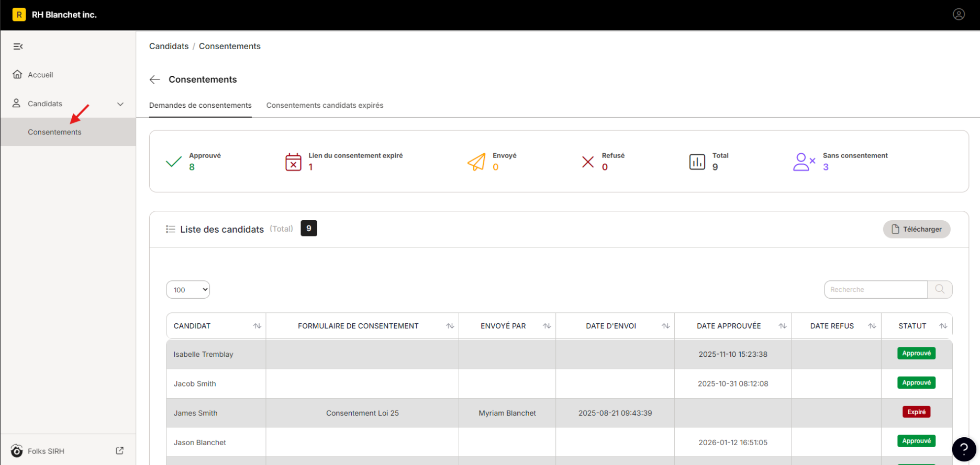The width and height of the screenshot is (980, 465).
Task: Click the Isabelle Tremblay row name
Action: (x=204, y=354)
